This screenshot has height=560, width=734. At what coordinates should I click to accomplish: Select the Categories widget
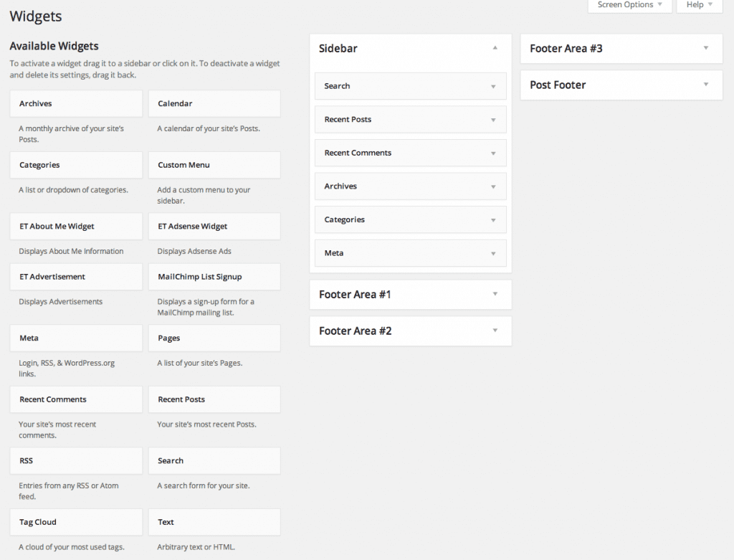(x=75, y=165)
